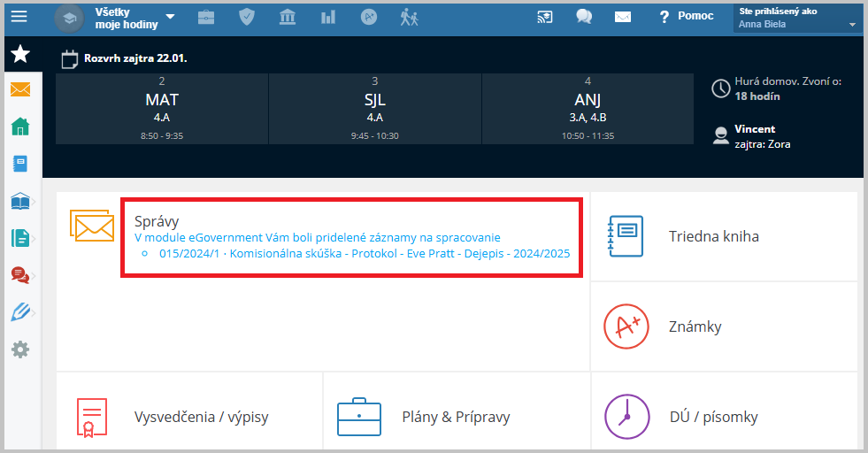Open the envelope mail icon in top bar
This screenshot has height=453, width=868.
623,17
